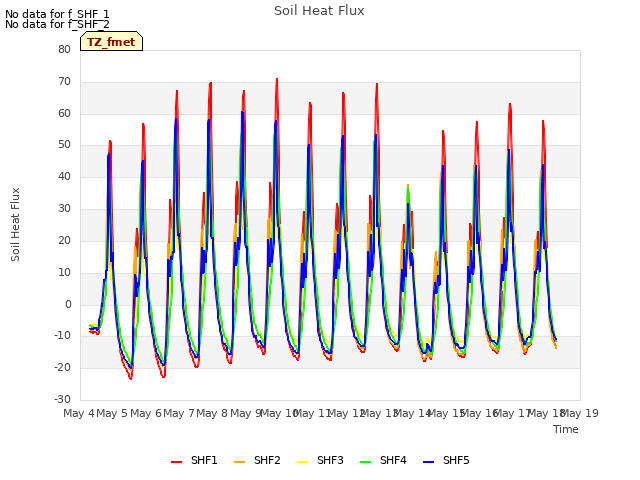The height and width of the screenshot is (480, 640).
Task: Click the lowest red SHF1 trough near -23
Action: (x=131, y=379)
